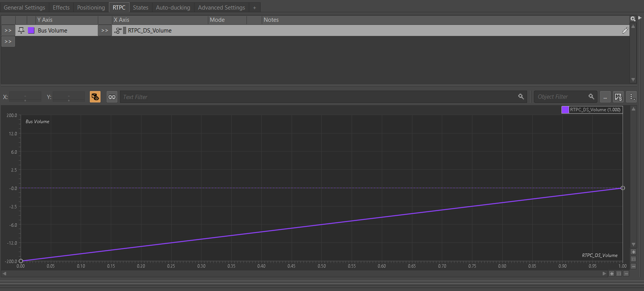
Task: Switch to the Effects tab
Action: point(61,8)
